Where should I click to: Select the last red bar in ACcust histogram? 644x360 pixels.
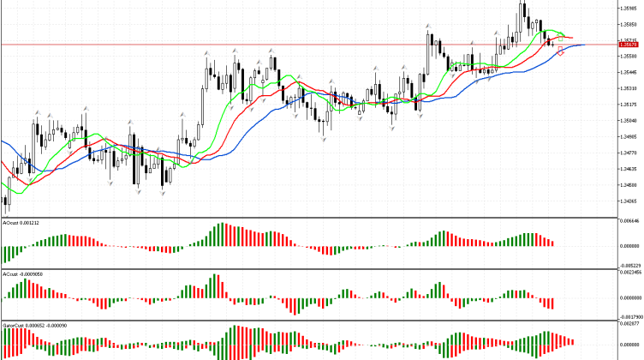tap(553, 303)
